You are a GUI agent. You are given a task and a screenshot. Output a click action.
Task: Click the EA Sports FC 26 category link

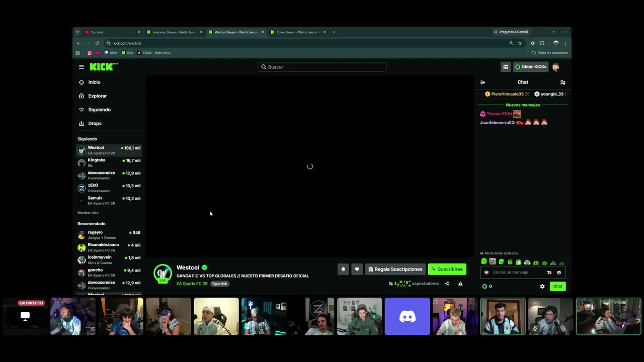[192, 284]
